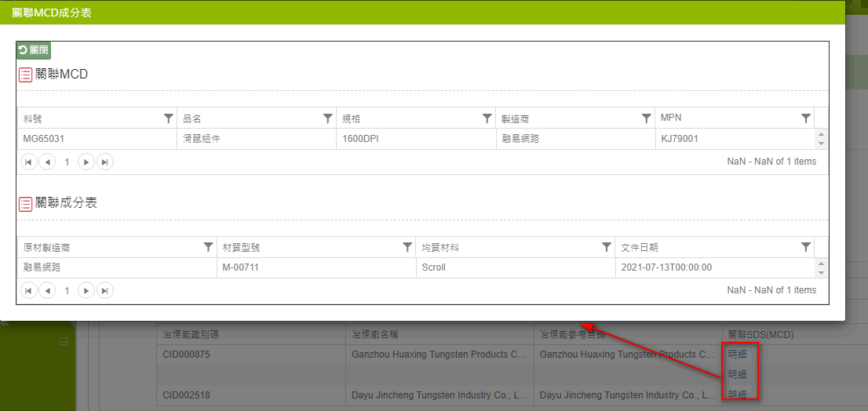Screen dimensions: 868x411
Task: Click the 關閉 close button
Action: click(x=33, y=50)
